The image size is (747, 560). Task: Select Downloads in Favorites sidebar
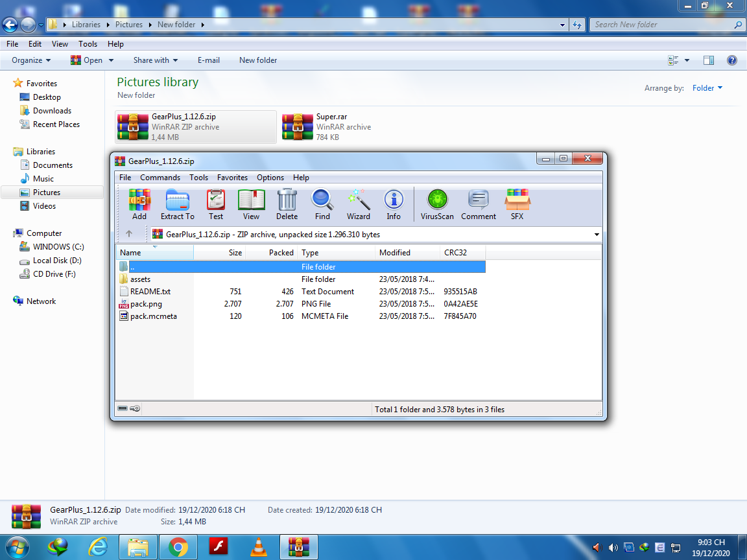[x=52, y=111]
